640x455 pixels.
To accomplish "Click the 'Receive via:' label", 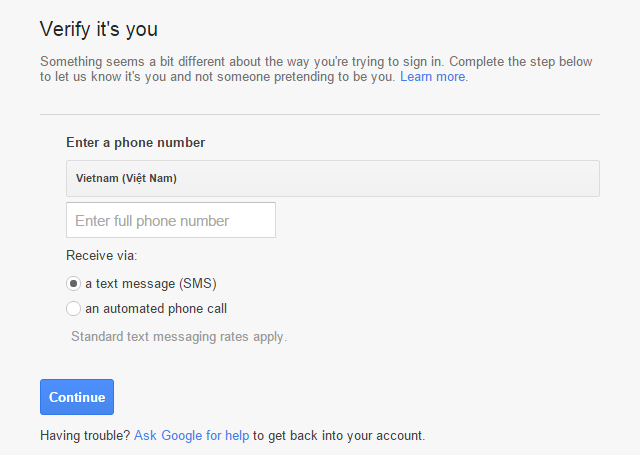I will point(102,256).
